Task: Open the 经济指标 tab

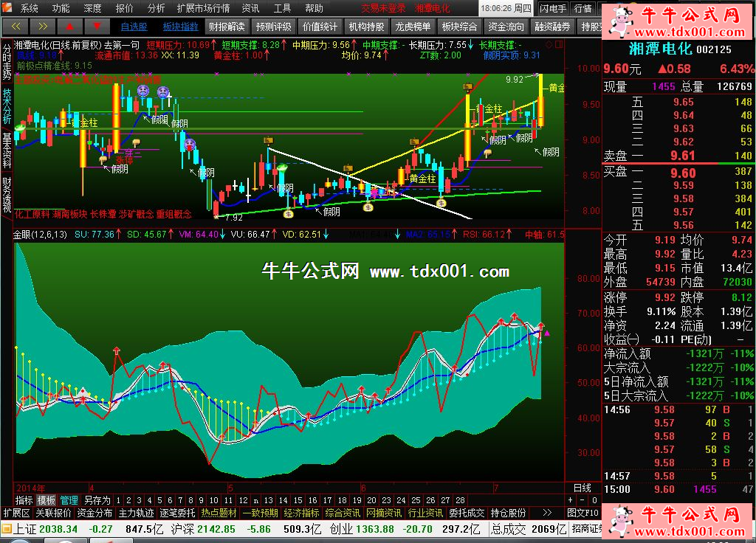Action: [x=302, y=513]
